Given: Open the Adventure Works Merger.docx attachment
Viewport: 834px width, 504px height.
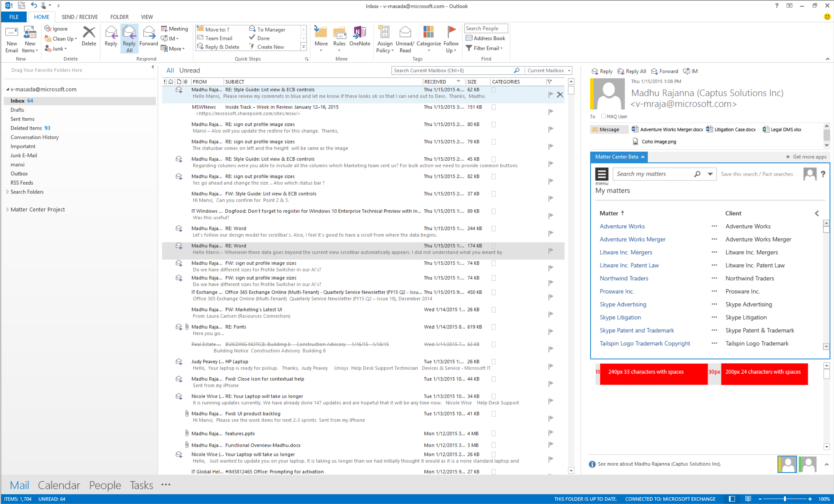Looking at the screenshot, I should pyautogui.click(x=667, y=129).
